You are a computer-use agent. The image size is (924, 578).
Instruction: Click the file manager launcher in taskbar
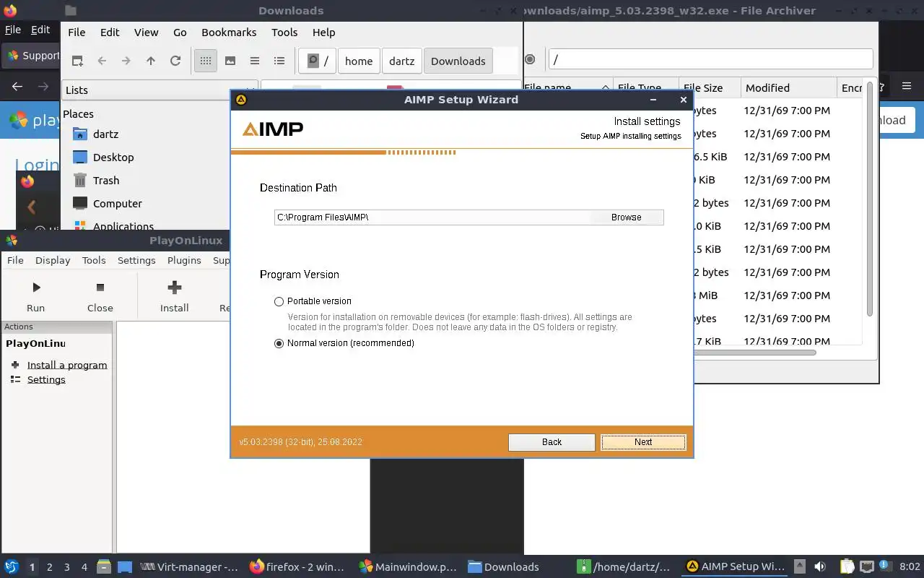(x=103, y=567)
